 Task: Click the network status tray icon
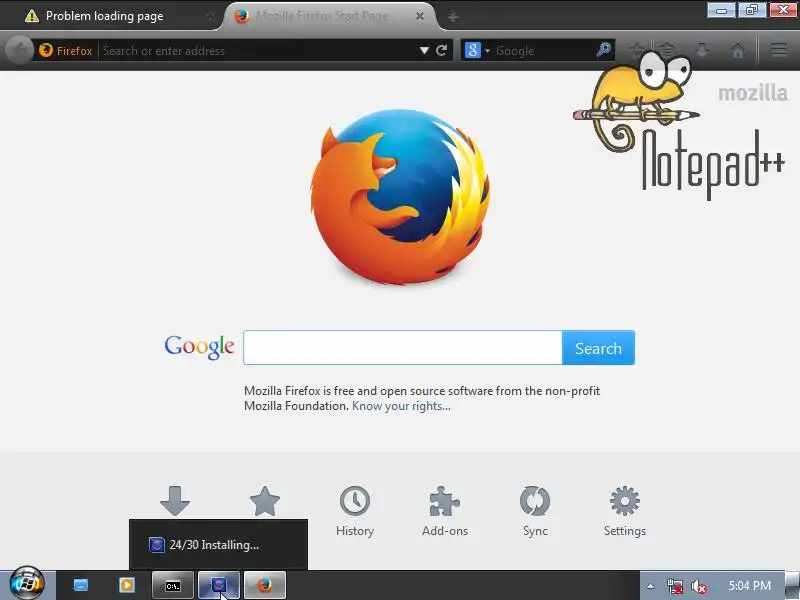pyautogui.click(x=675, y=586)
